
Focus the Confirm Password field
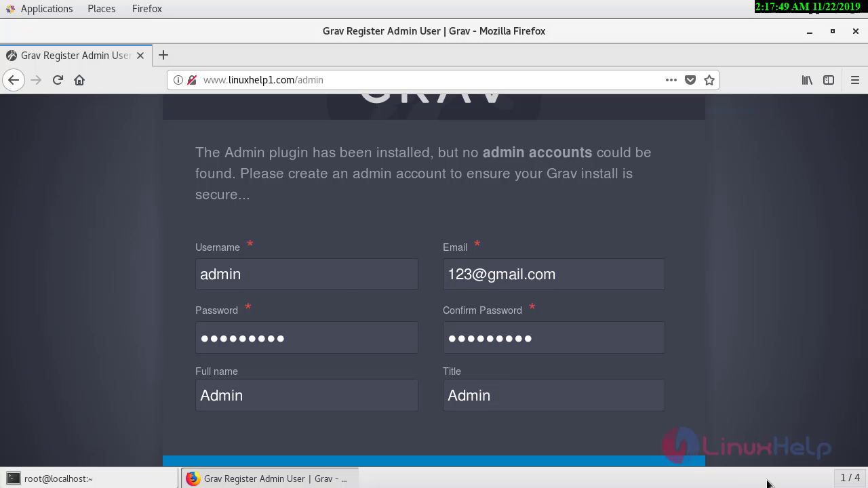pos(554,338)
